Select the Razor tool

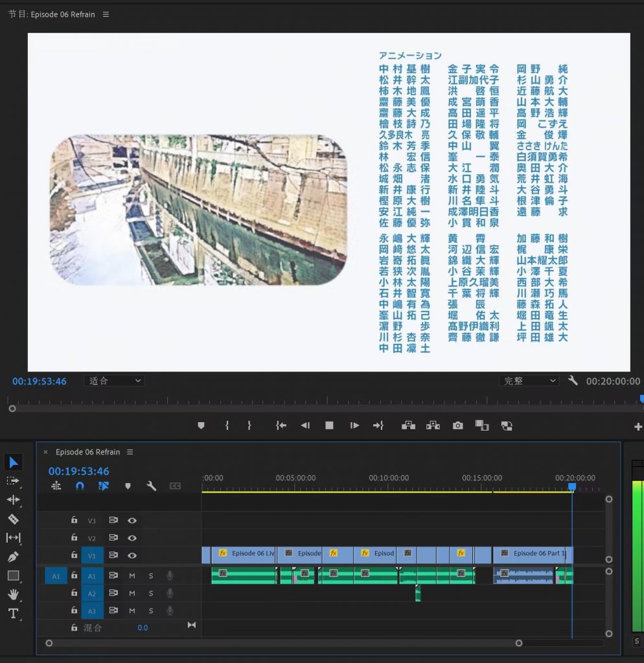(x=13, y=519)
